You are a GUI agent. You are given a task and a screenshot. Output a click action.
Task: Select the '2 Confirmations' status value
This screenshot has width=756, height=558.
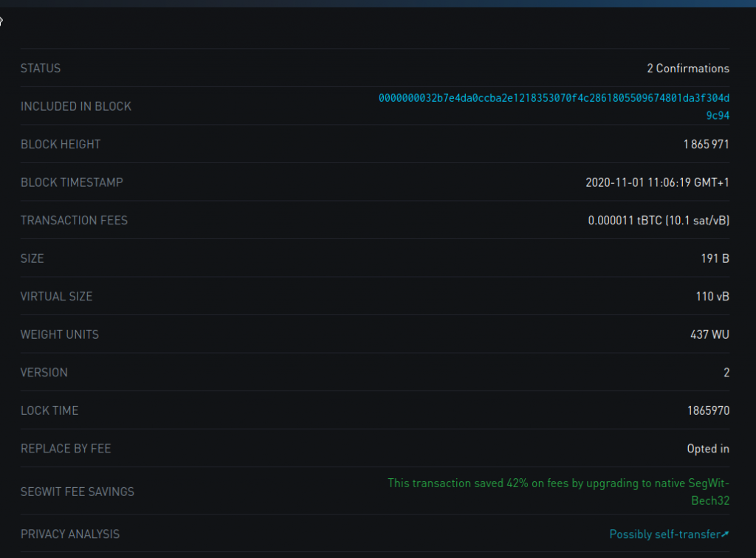click(x=688, y=69)
